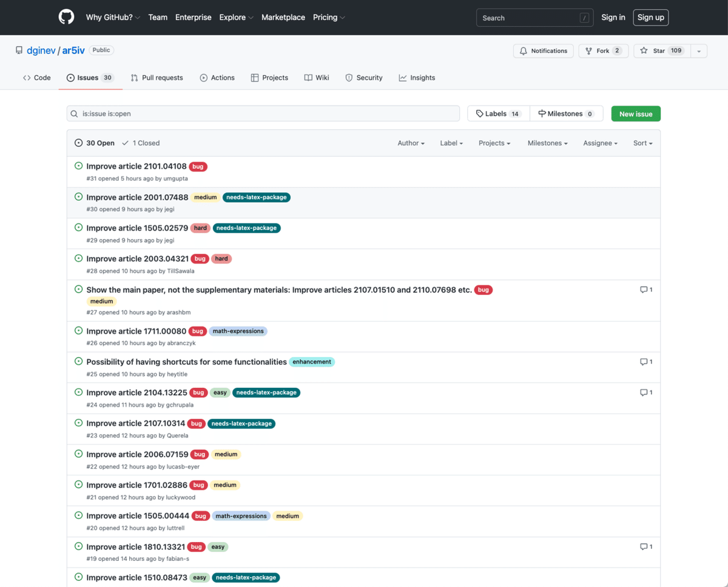Image resolution: width=728 pixels, height=587 pixels.
Task: Click the Notifications bell button
Action: pyautogui.click(x=544, y=51)
